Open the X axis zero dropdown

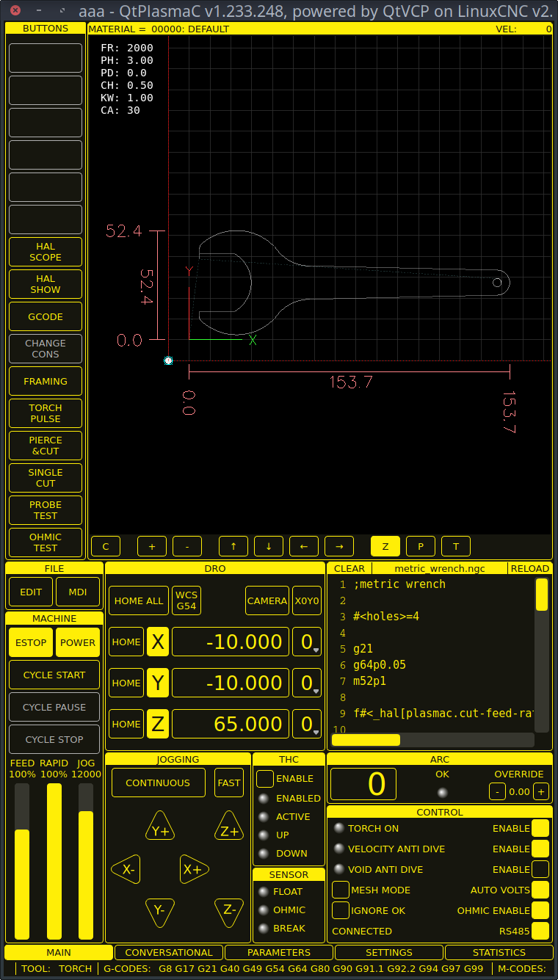tap(307, 642)
